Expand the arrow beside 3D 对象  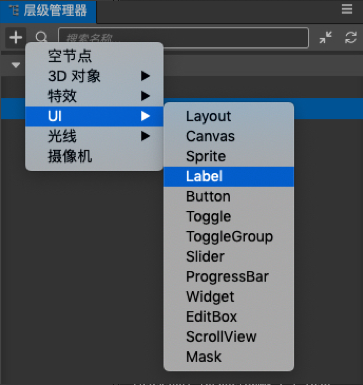145,76
